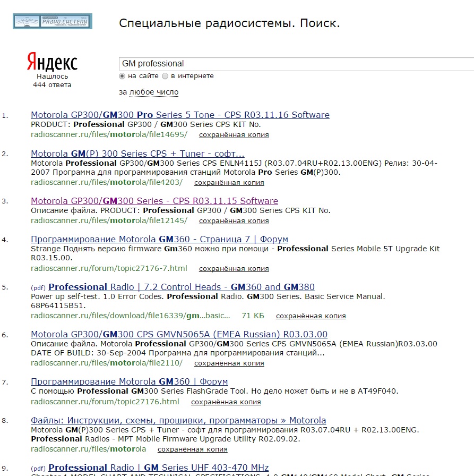Click snippet 'MPT Mobile Firmware Upgrade Utility R02.09.02'
Viewport: 474px width, 476px height.
point(225,435)
